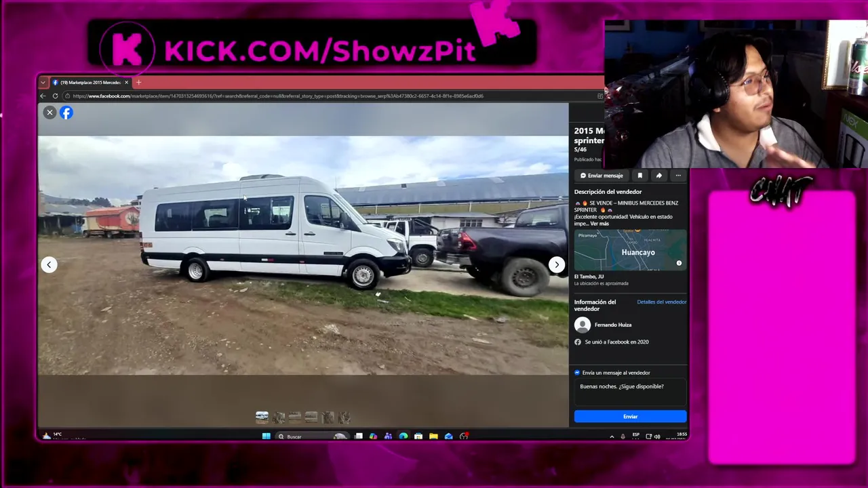The width and height of the screenshot is (868, 488).
Task: Click the seller avatar picture
Action: click(583, 325)
